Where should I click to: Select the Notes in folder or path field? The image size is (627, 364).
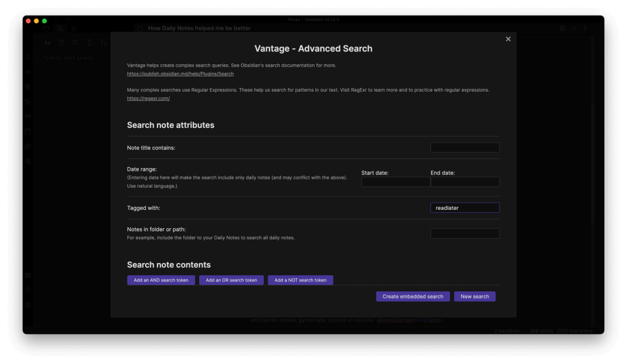pyautogui.click(x=465, y=233)
